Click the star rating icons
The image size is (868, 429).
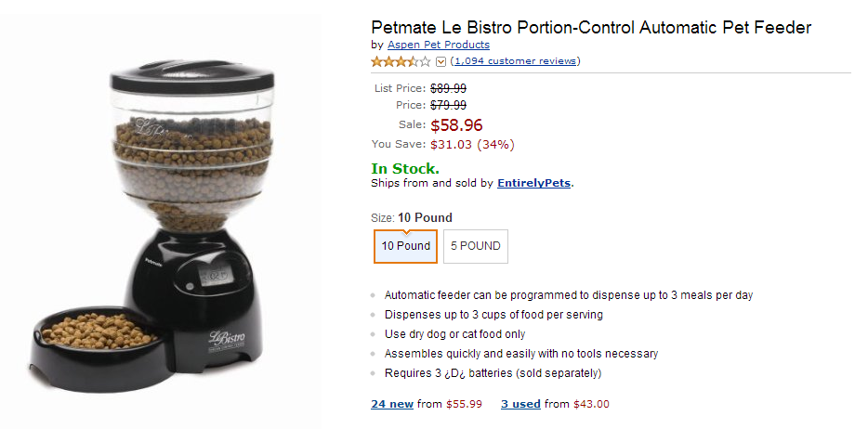tap(401, 61)
